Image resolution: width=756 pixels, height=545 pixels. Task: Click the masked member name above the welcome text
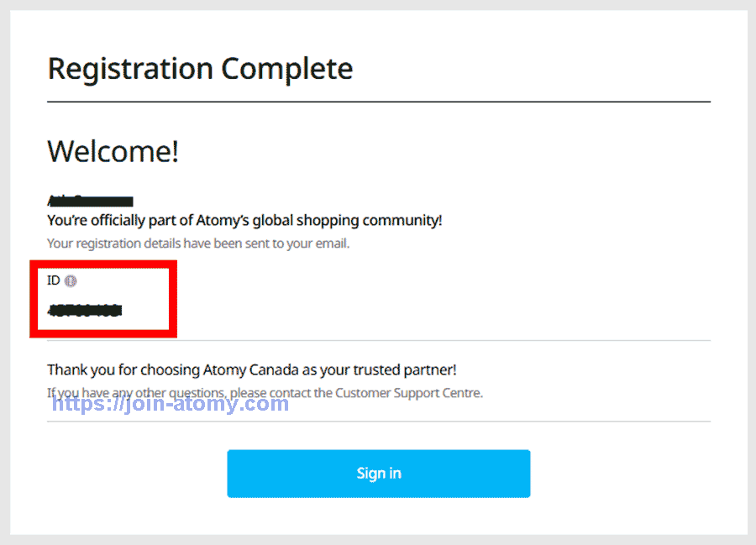pyautogui.click(x=90, y=200)
